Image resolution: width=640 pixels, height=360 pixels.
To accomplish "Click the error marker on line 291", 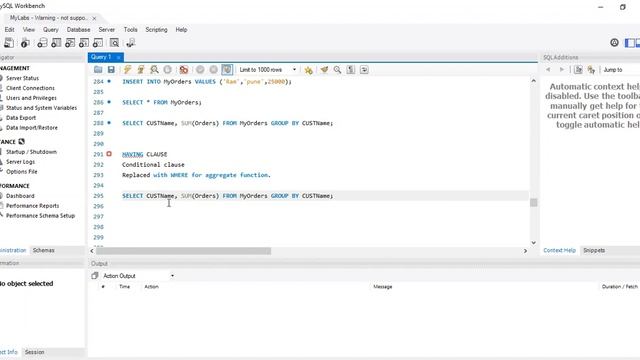I will [x=109, y=154].
